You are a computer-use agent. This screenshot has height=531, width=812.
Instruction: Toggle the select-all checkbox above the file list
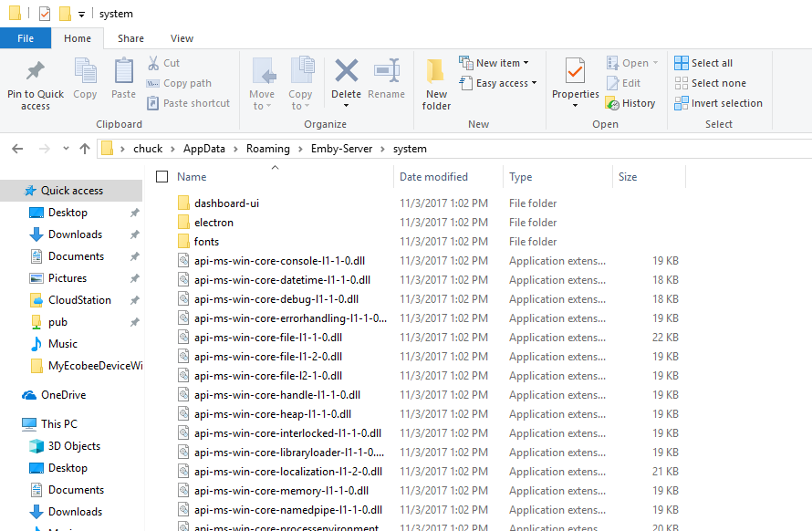tap(161, 176)
